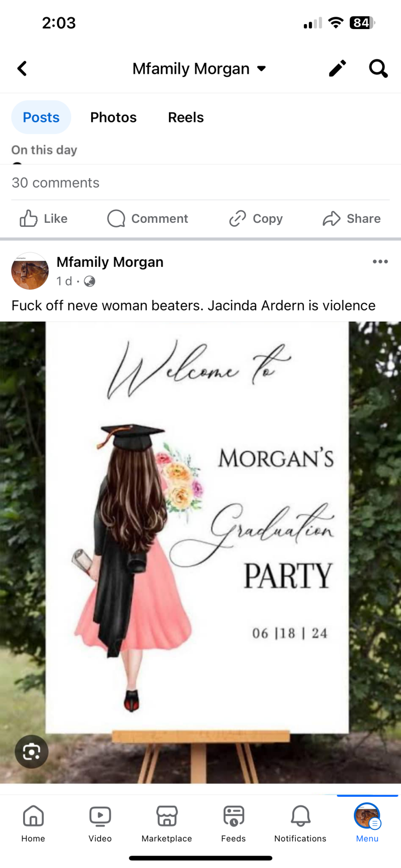Viewport: 401px width, 868px height.
Task: Open Mfamily Morgan's profile picture
Action: pyautogui.click(x=30, y=271)
